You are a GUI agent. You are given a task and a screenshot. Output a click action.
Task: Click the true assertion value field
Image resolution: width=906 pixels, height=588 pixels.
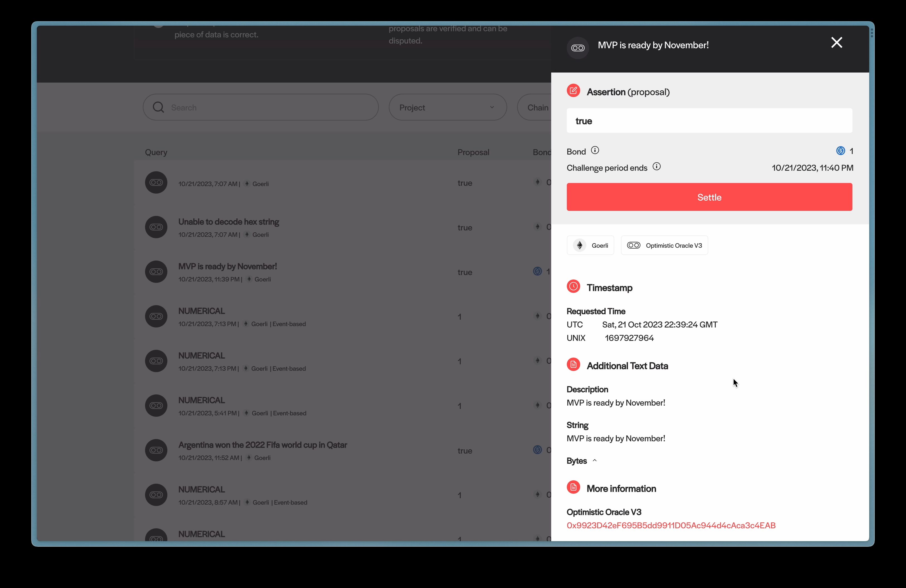pos(709,121)
